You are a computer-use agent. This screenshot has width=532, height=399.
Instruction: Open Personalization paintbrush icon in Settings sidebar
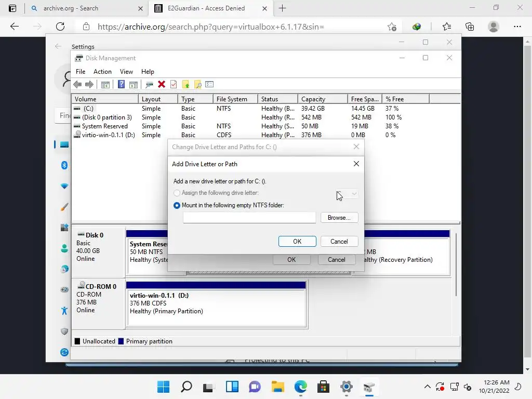click(64, 207)
